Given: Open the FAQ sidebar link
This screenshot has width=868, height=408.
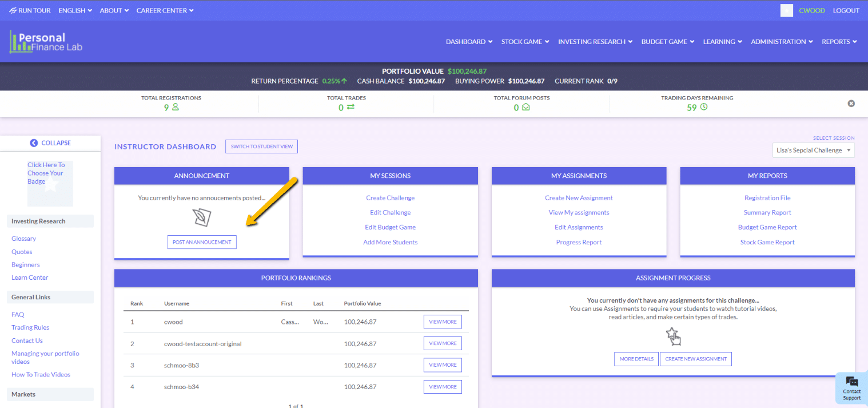Looking at the screenshot, I should pyautogui.click(x=18, y=315).
